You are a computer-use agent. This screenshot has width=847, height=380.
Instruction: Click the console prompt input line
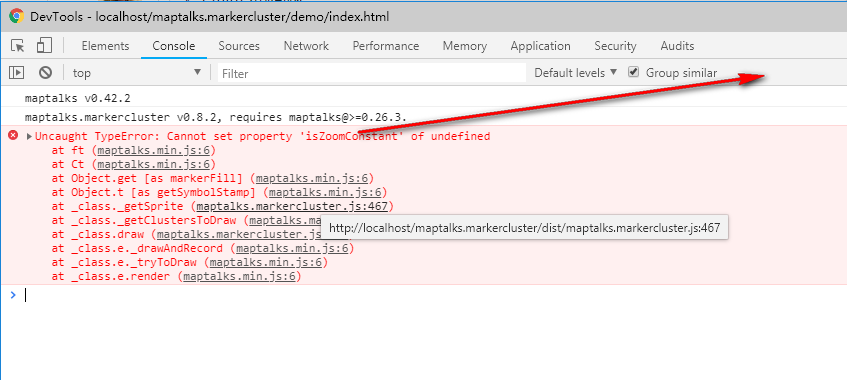click(x=424, y=295)
